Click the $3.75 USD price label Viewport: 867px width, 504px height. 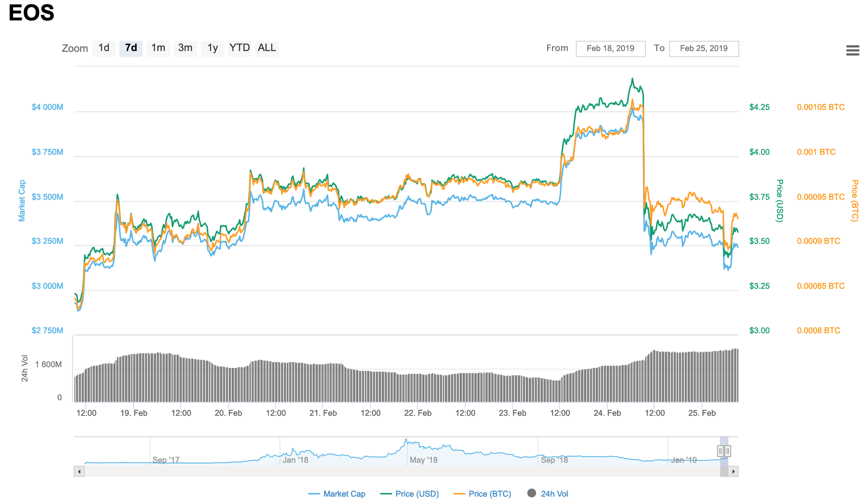click(760, 197)
